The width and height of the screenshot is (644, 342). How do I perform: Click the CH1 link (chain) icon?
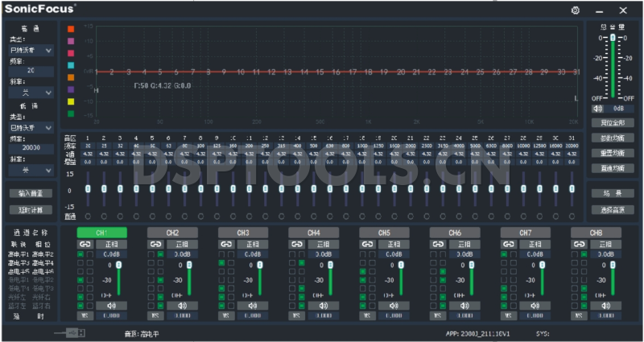click(x=85, y=245)
